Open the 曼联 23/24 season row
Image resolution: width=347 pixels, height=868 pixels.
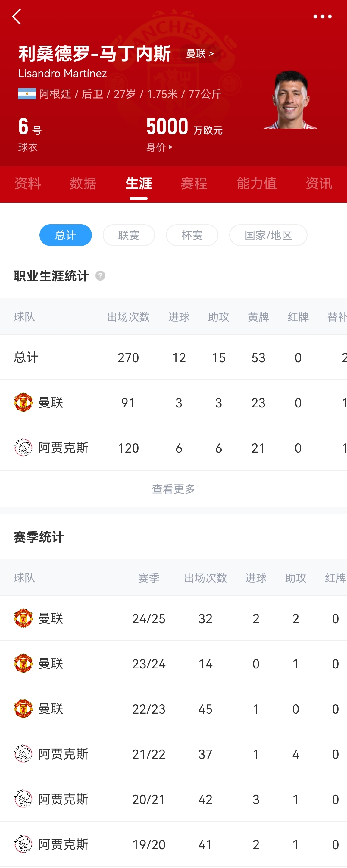(173, 663)
